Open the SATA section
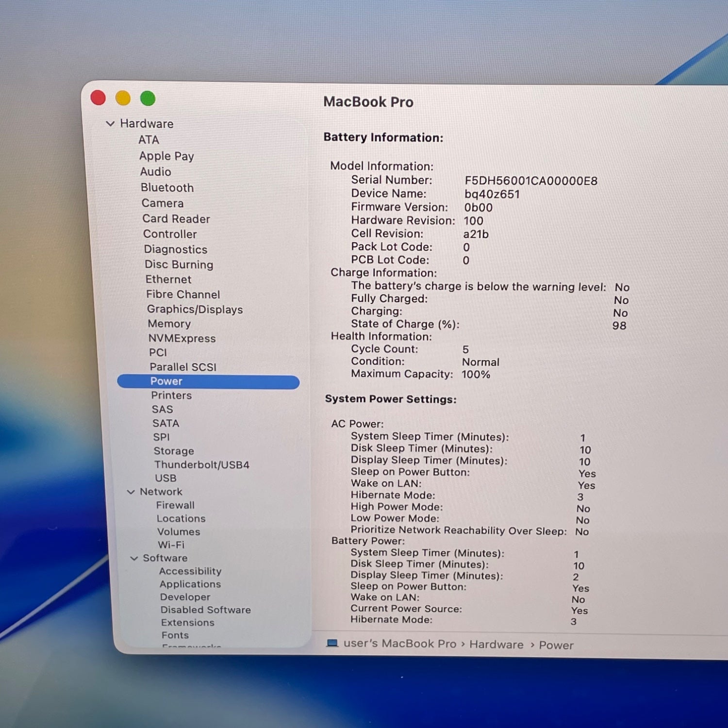The width and height of the screenshot is (728, 728). click(x=166, y=423)
